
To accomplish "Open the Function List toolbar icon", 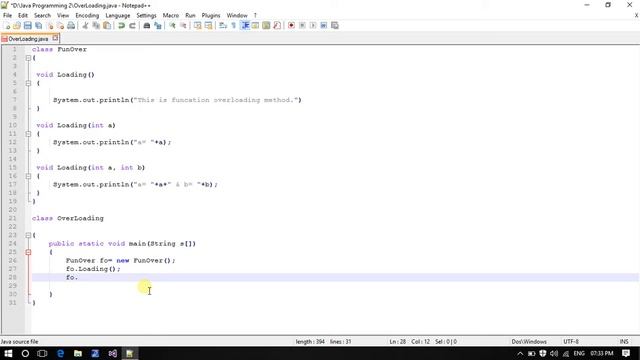I will pyautogui.click(x=277, y=25).
